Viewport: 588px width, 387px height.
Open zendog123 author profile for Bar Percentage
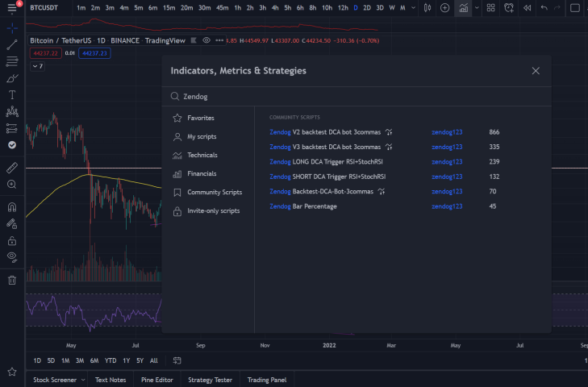447,206
